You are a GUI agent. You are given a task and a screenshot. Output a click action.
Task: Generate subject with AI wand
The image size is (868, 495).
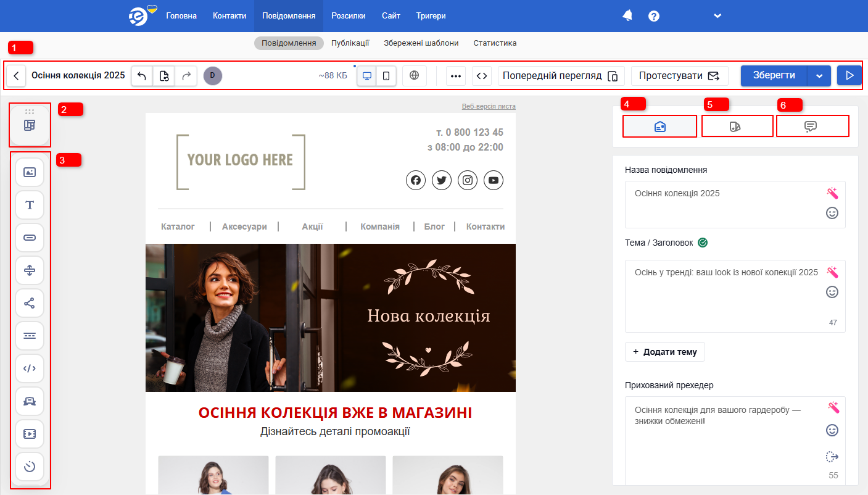pos(833,272)
